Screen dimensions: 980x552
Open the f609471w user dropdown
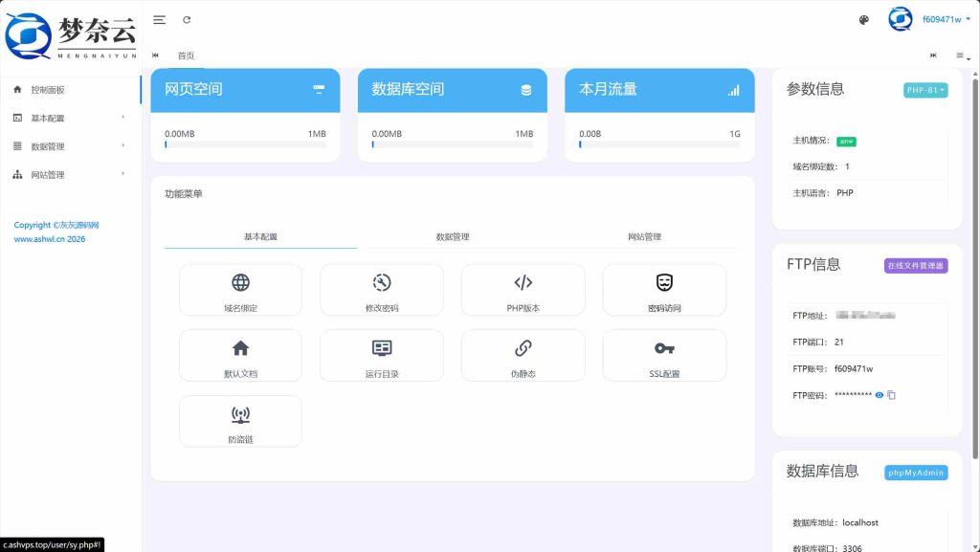coord(946,19)
